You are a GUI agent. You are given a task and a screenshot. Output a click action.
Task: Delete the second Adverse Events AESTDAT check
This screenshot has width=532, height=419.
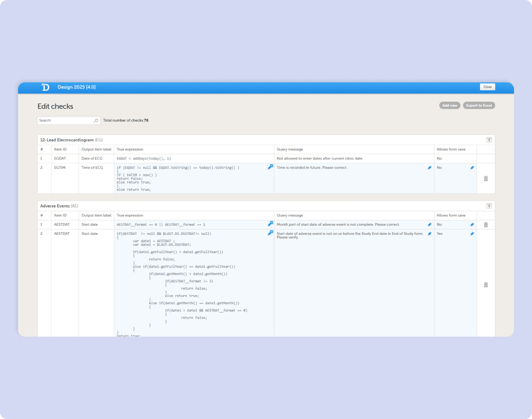coord(486,285)
